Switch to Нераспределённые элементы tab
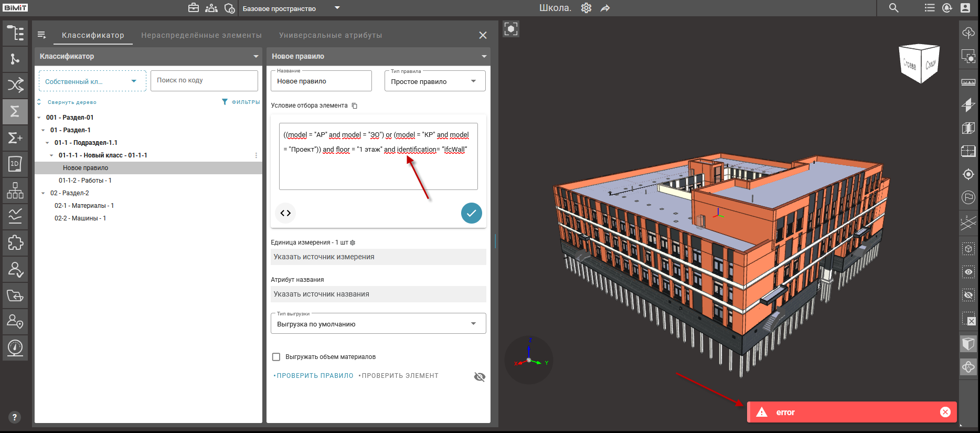 [201, 35]
